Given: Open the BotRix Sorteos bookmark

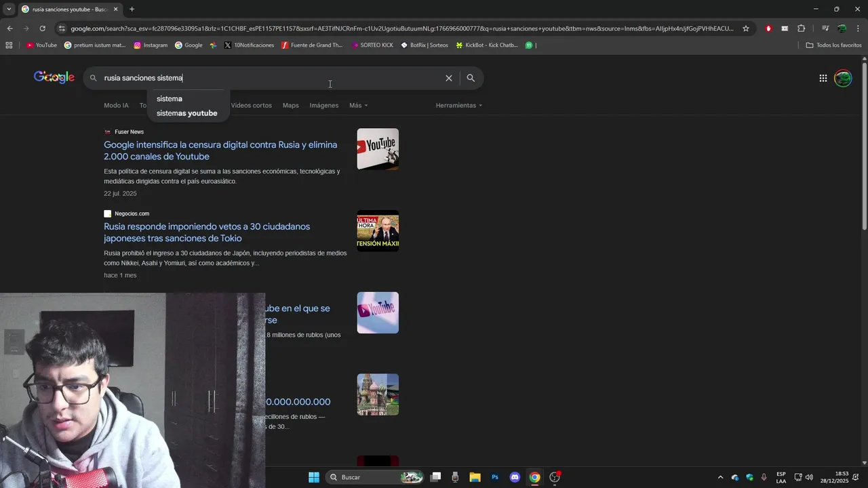Looking at the screenshot, I should pos(425,45).
